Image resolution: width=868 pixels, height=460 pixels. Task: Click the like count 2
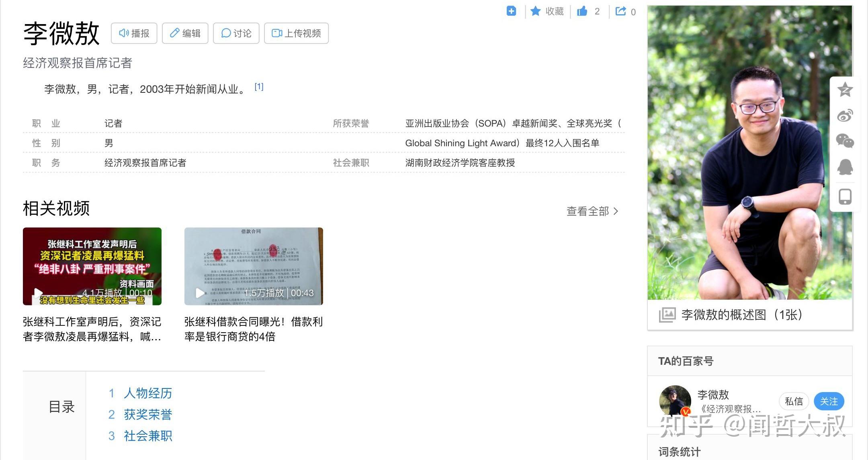point(597,12)
